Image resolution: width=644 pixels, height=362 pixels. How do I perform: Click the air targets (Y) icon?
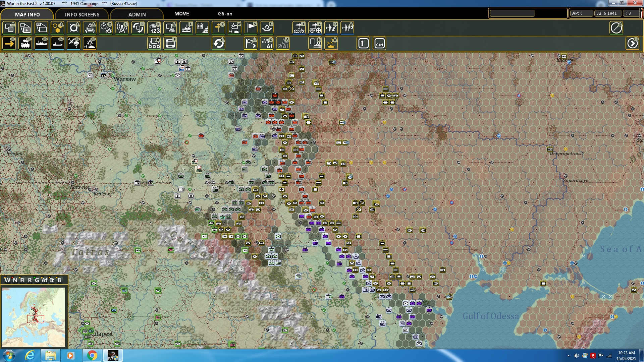click(x=315, y=28)
